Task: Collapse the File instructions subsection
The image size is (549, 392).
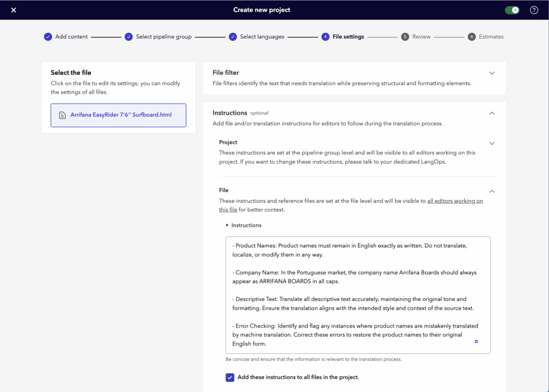Action: [x=492, y=191]
